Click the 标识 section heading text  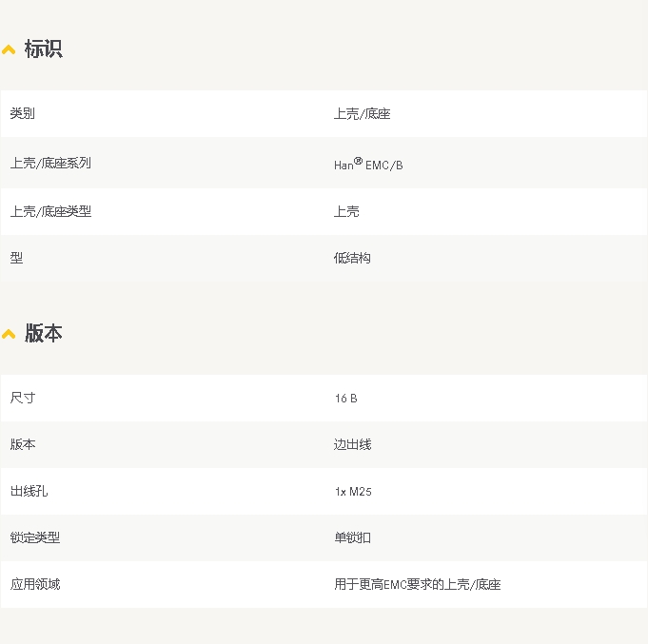click(x=44, y=49)
